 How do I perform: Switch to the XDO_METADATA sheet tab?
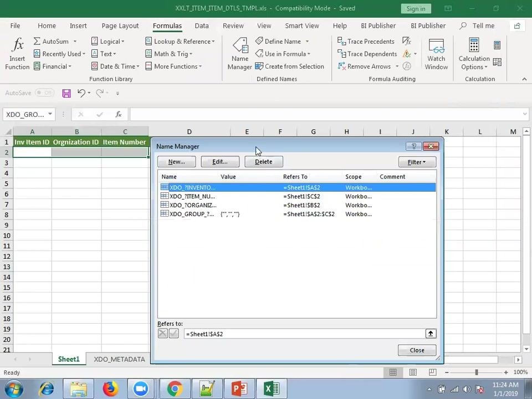pyautogui.click(x=119, y=359)
